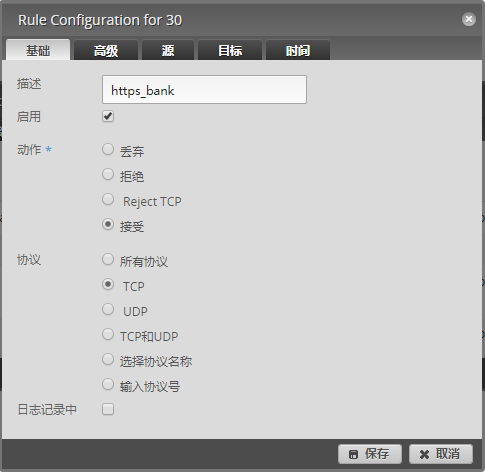Click the 日志记录中 label

47,409
